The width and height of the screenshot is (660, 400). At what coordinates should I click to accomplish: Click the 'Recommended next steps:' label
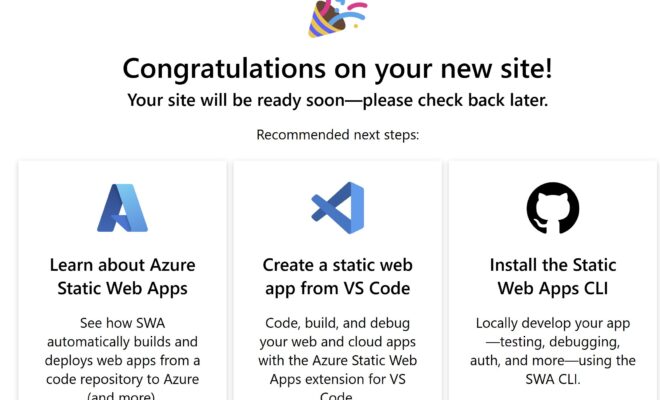pos(338,135)
